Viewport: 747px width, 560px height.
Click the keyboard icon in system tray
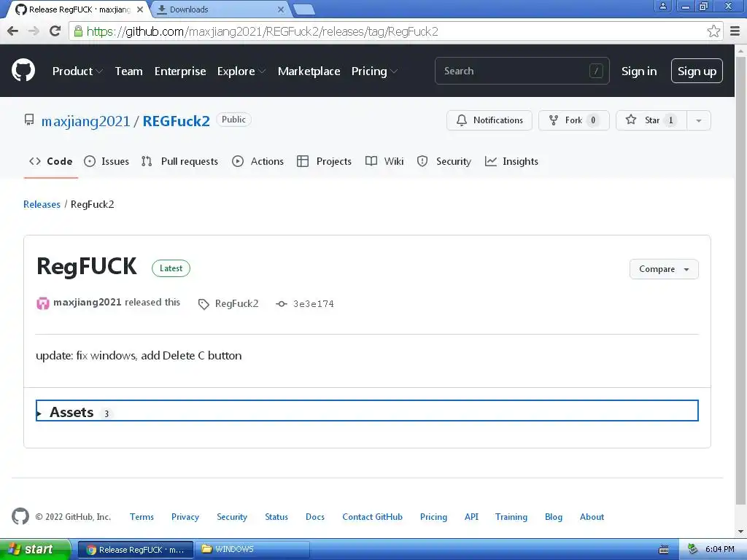coord(664,550)
